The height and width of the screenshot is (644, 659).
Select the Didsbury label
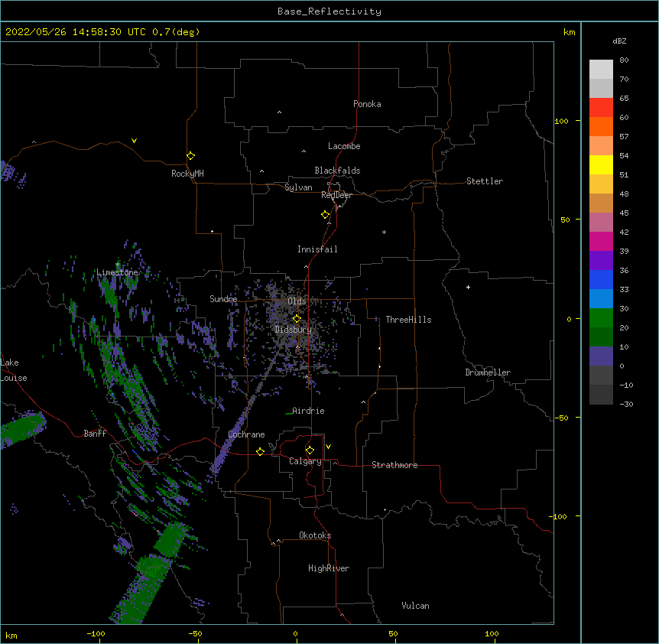click(x=293, y=330)
